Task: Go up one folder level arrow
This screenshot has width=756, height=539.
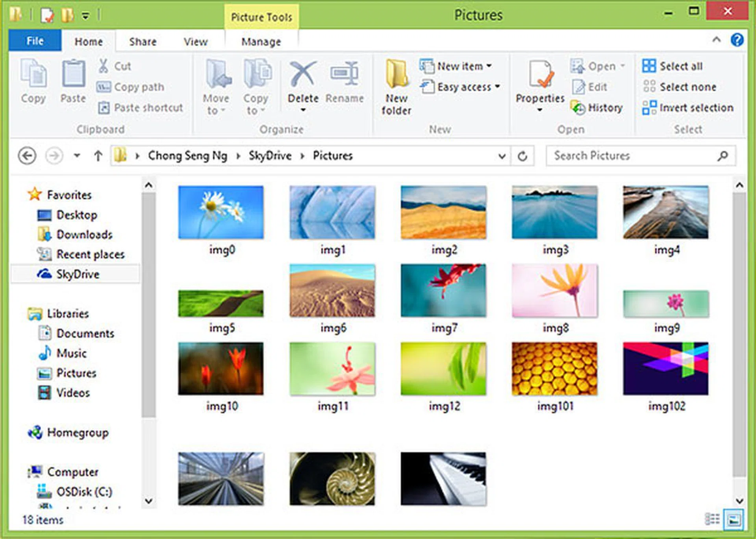Action: click(x=98, y=156)
